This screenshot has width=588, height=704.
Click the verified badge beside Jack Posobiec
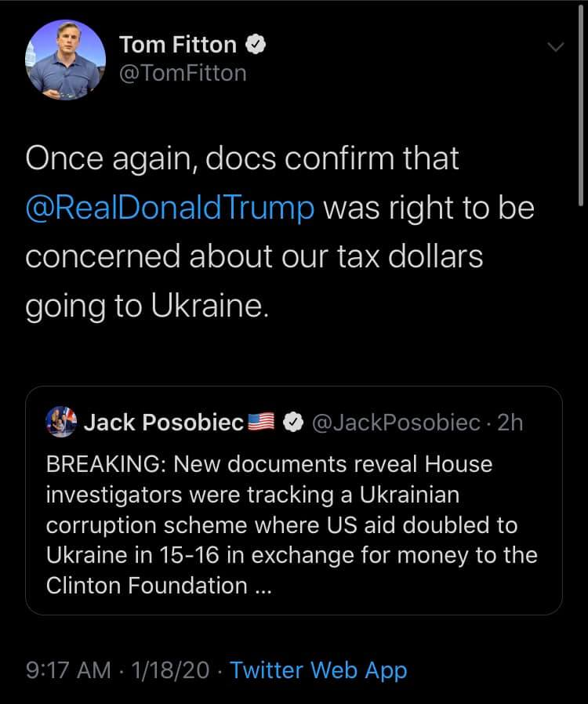coord(292,423)
